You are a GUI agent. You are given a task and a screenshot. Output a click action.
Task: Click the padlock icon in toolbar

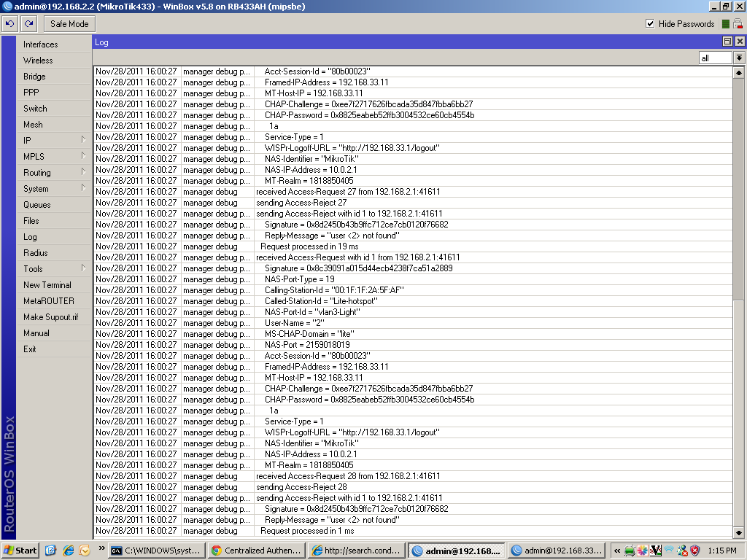[738, 24]
